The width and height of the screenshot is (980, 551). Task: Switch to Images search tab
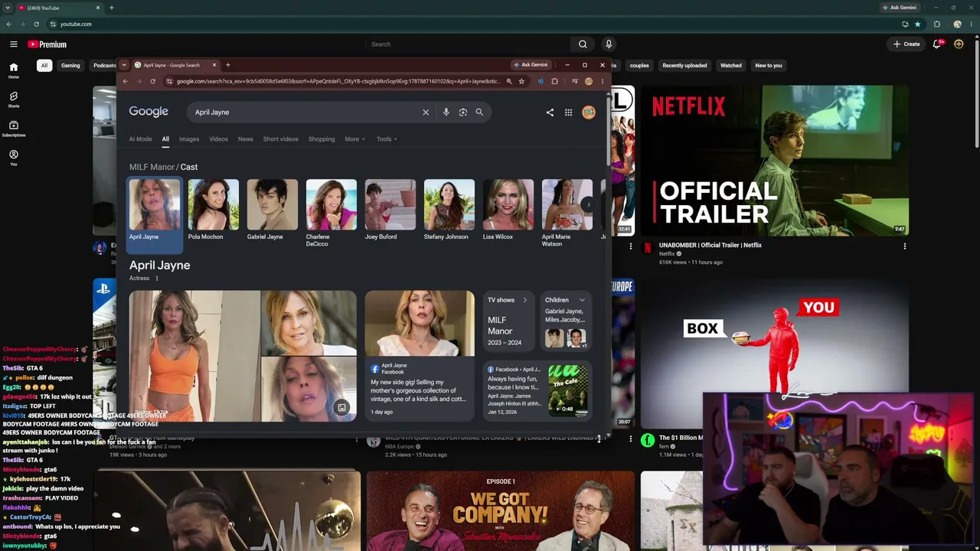189,139
